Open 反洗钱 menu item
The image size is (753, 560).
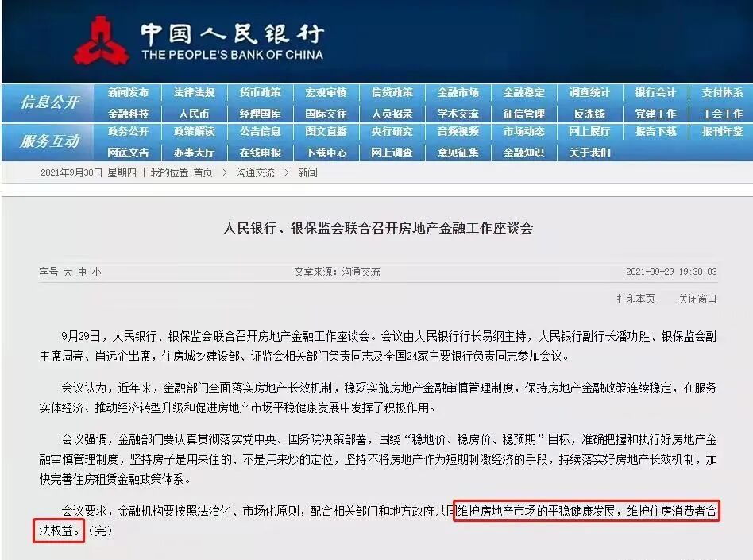click(589, 114)
